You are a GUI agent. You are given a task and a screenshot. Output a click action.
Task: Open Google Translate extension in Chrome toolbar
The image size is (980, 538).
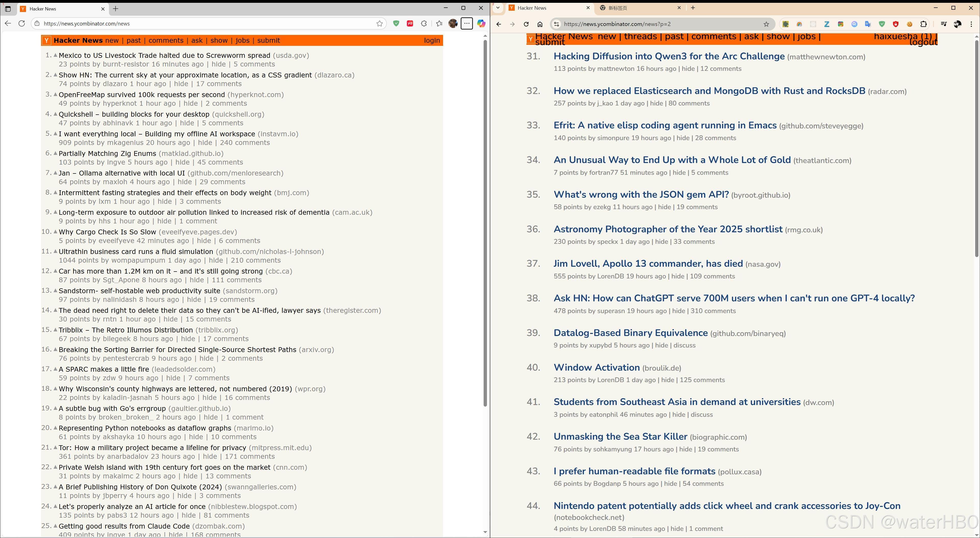pos(868,24)
